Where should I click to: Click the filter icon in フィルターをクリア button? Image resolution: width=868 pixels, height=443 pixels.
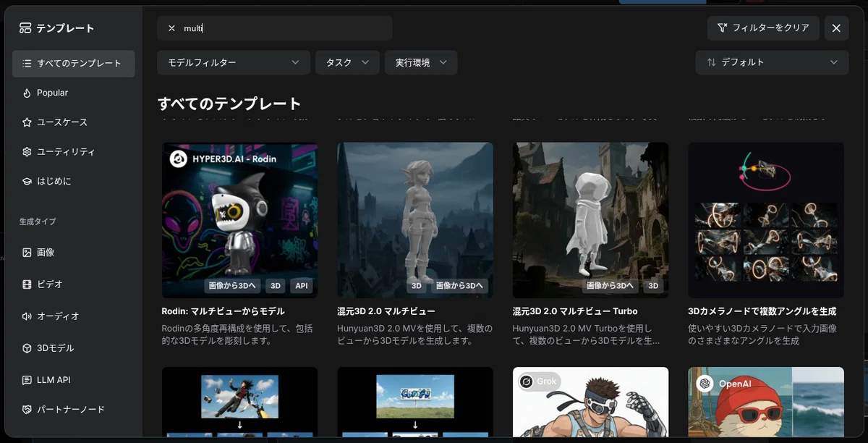click(722, 28)
